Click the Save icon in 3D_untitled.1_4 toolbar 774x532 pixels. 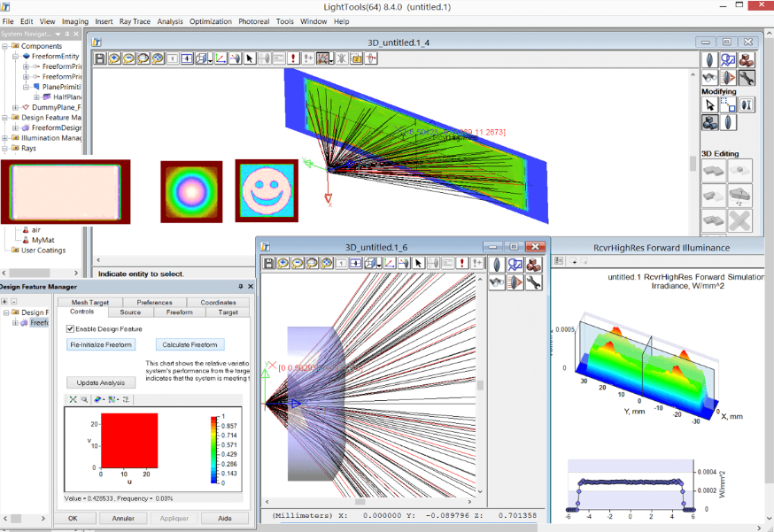pyautogui.click(x=100, y=58)
